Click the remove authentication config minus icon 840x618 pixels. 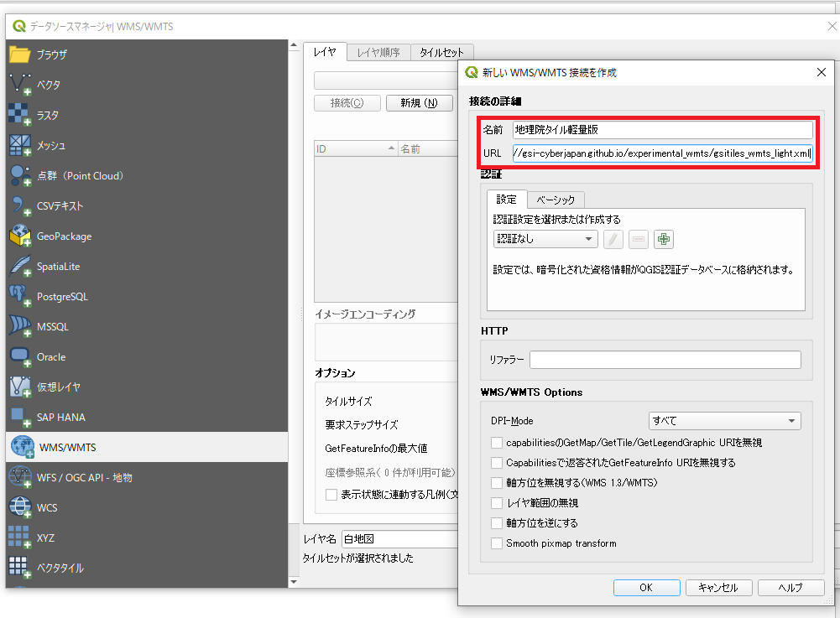coord(638,239)
